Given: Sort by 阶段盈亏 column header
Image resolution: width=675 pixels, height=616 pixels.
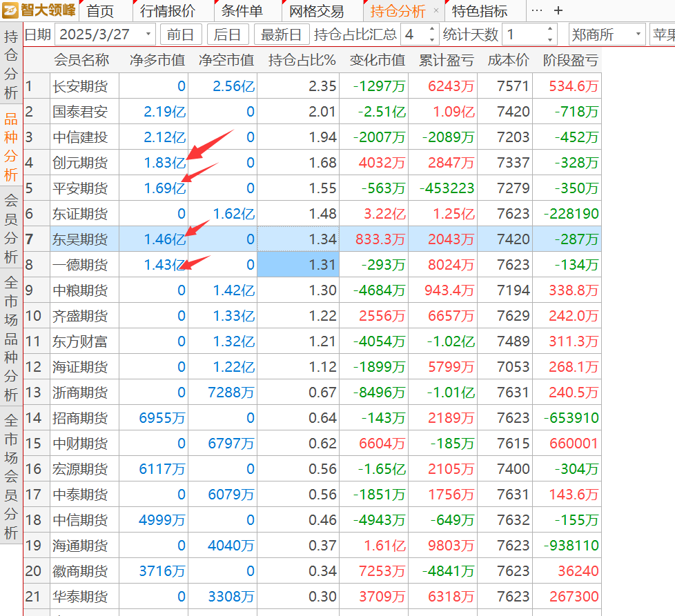Looking at the screenshot, I should click(570, 60).
